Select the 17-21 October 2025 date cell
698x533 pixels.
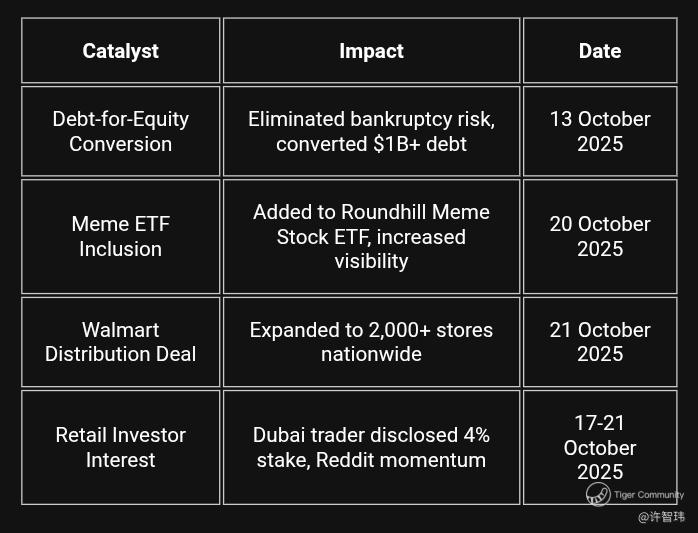(599, 447)
